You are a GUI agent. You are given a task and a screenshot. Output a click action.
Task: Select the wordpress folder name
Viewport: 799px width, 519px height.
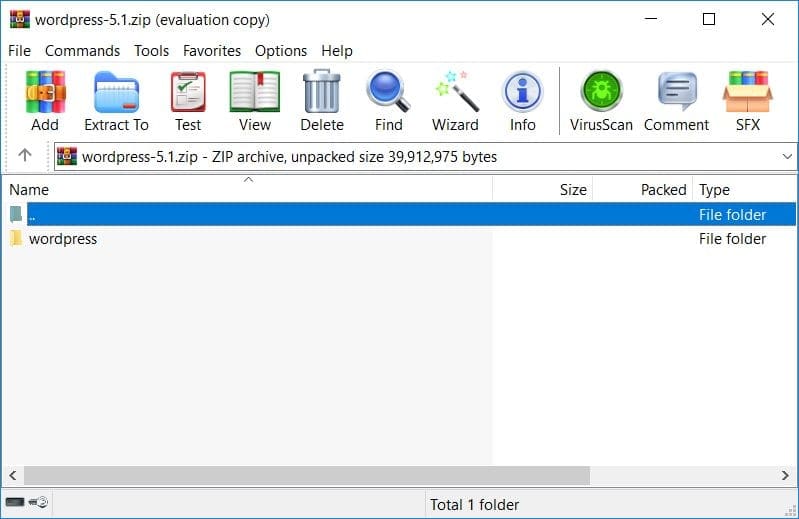63,239
